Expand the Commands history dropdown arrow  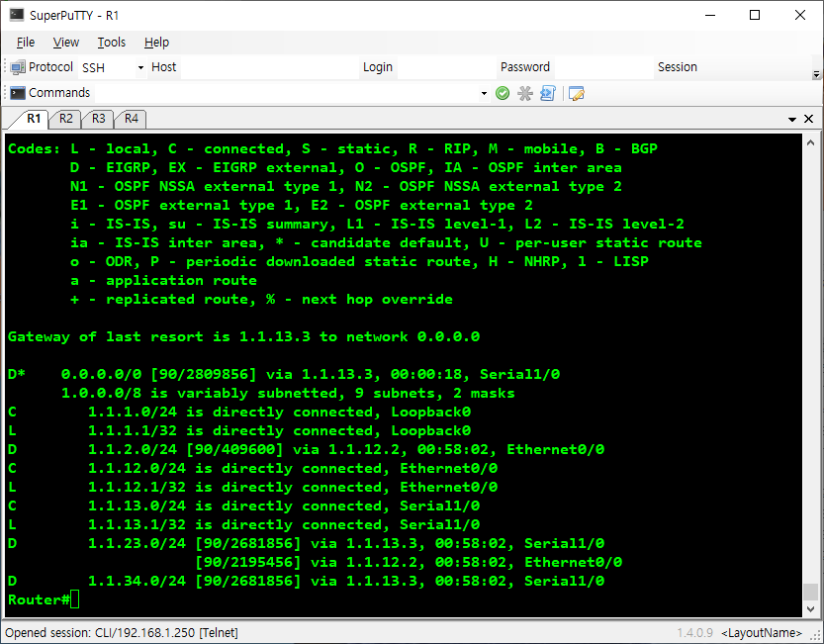(484, 94)
